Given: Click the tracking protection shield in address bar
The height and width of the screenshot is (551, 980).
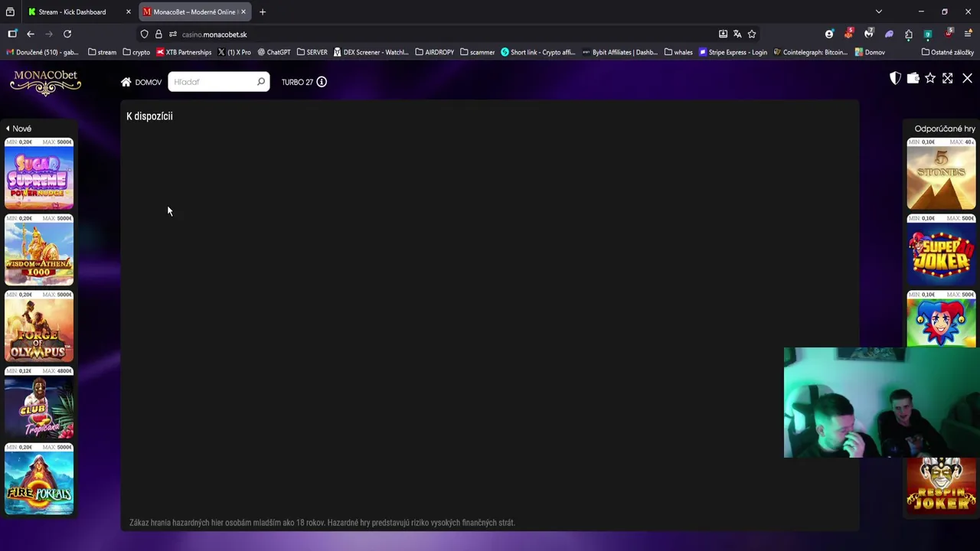Looking at the screenshot, I should click(144, 34).
